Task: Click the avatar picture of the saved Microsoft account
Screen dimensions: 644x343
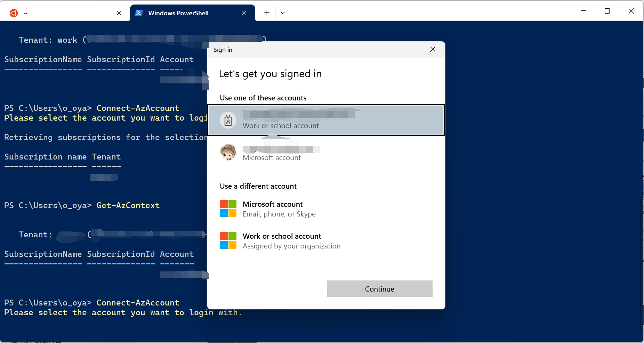Action: [x=228, y=152]
